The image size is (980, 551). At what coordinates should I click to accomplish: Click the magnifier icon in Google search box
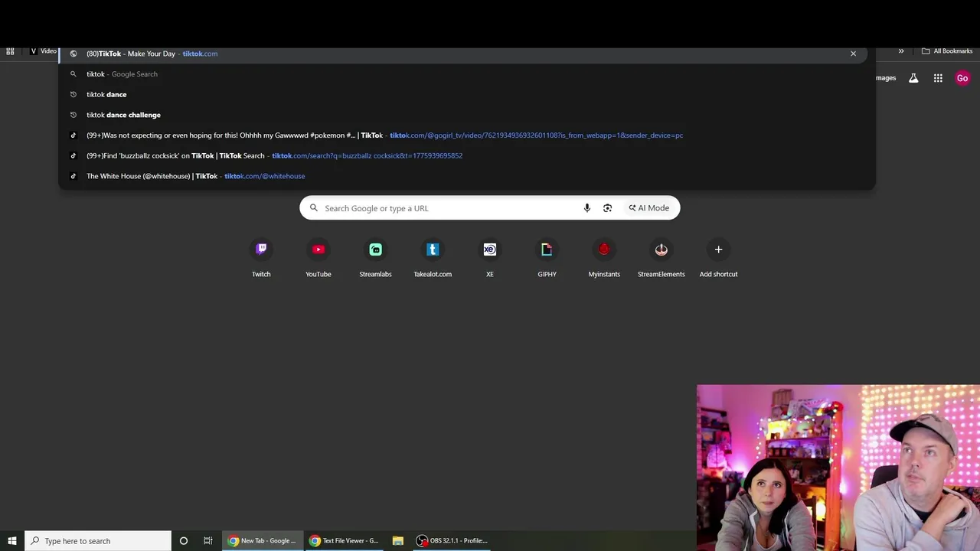(x=313, y=208)
